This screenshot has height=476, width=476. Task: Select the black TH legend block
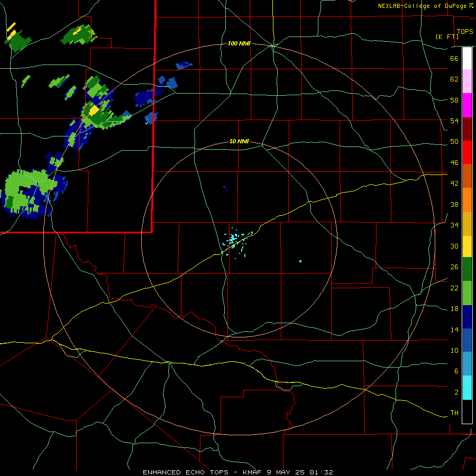[x=467, y=411]
